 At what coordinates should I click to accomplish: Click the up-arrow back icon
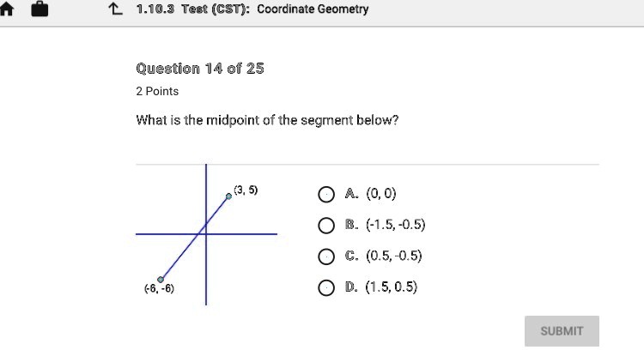(x=115, y=9)
